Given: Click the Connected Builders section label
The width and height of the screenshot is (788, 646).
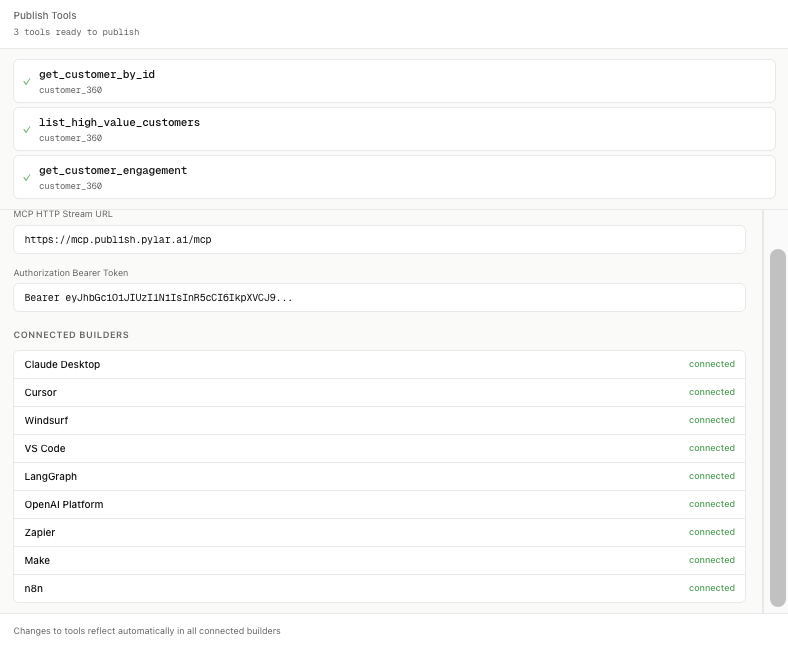Looking at the screenshot, I should pyautogui.click(x=71, y=335).
